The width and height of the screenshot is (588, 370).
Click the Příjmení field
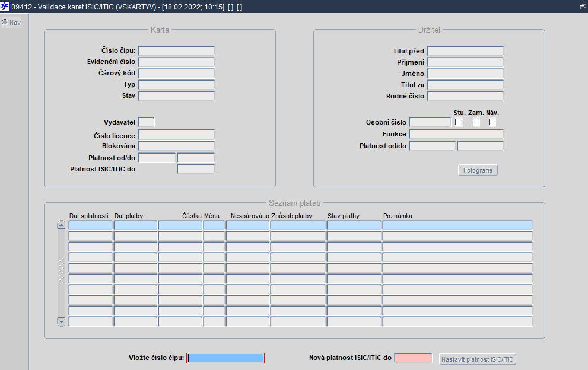465,62
